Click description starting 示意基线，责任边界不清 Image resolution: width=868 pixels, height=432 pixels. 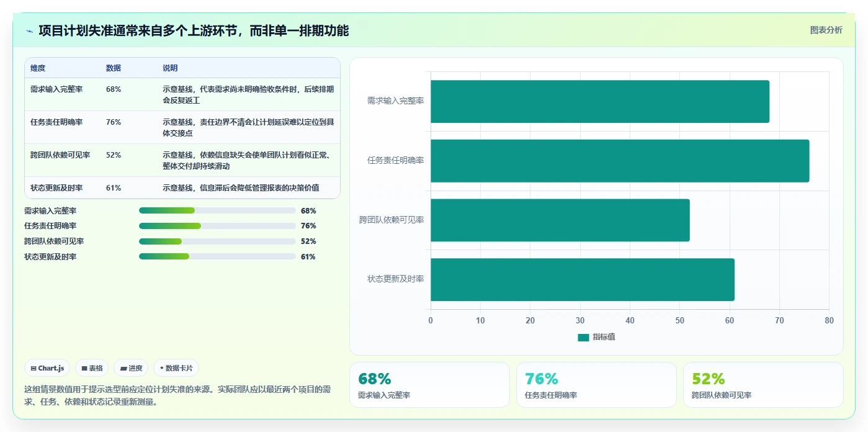click(248, 127)
